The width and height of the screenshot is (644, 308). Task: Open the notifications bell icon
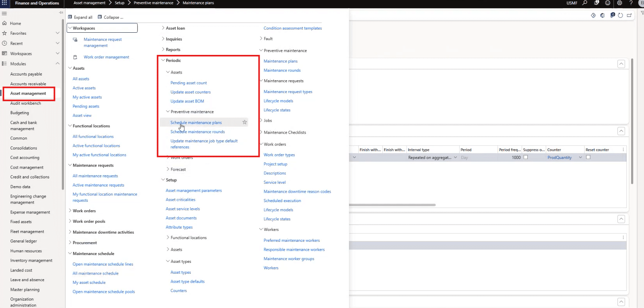(x=596, y=3)
